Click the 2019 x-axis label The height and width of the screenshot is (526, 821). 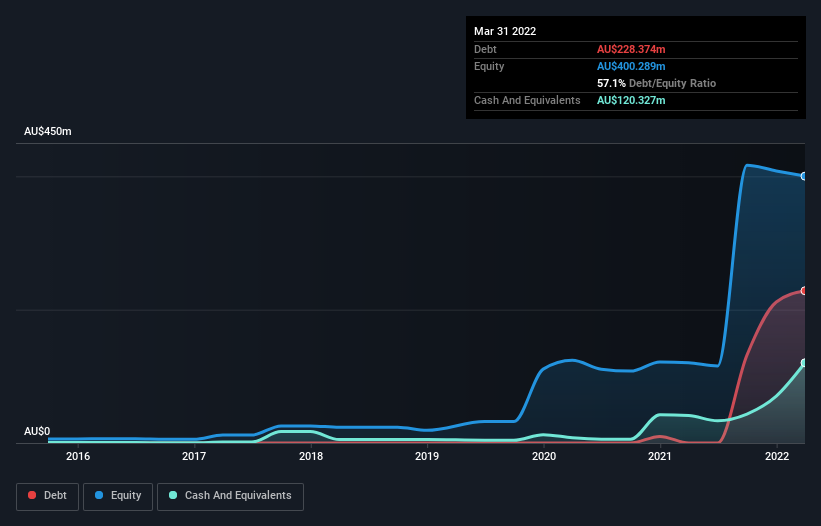tap(427, 456)
